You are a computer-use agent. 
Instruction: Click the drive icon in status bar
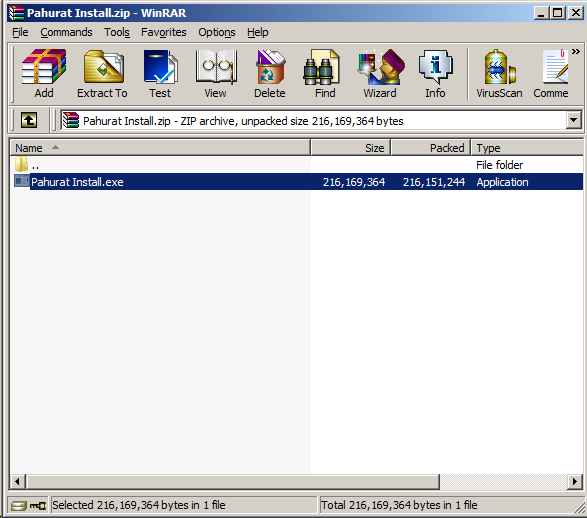coord(18,506)
